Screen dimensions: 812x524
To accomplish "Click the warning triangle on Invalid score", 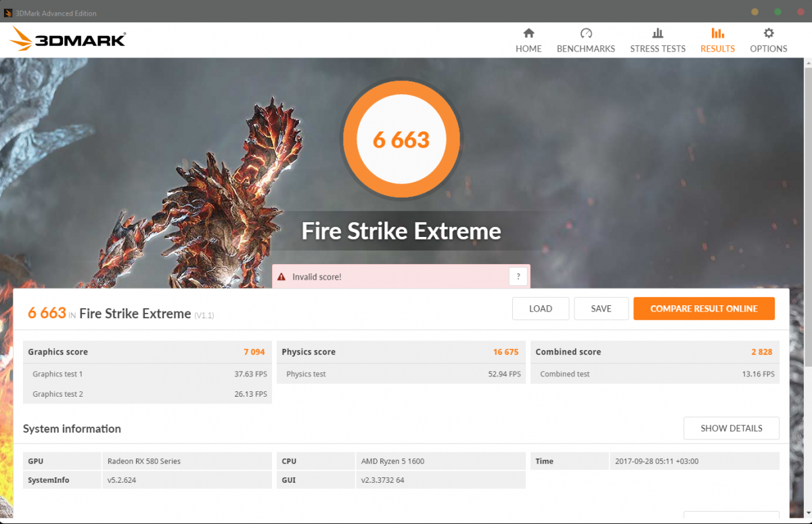I will 282,277.
